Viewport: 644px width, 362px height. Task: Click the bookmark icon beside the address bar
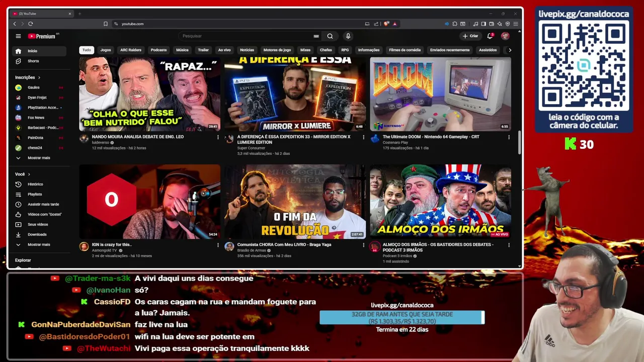(106, 24)
